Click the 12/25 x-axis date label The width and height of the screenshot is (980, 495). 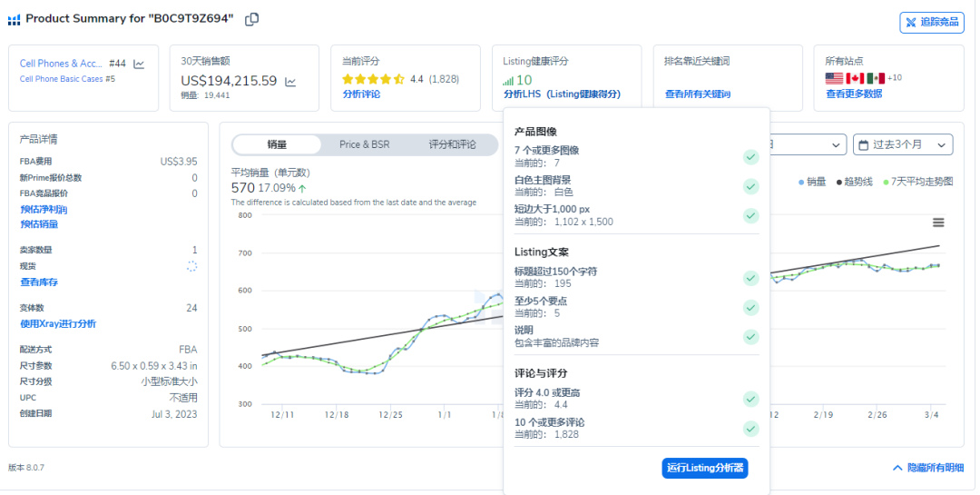(390, 415)
